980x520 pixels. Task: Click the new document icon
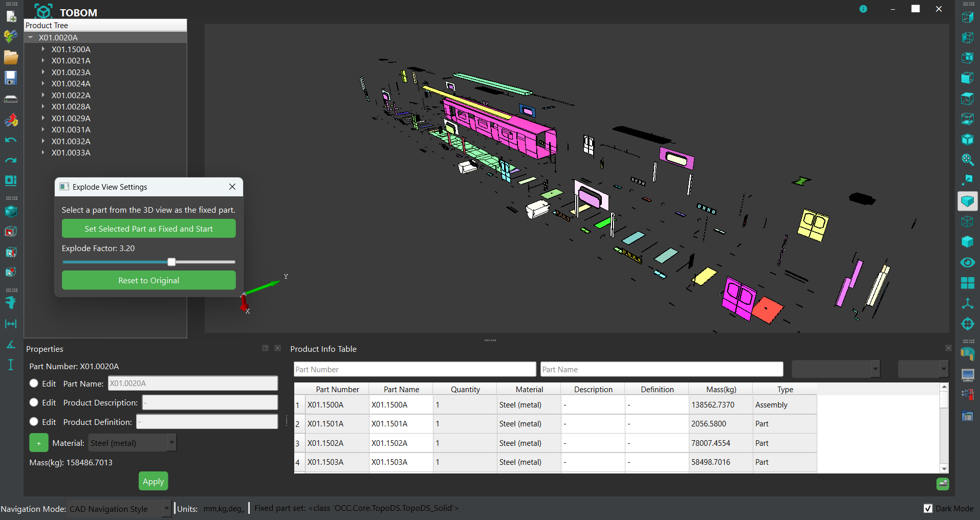(11, 16)
